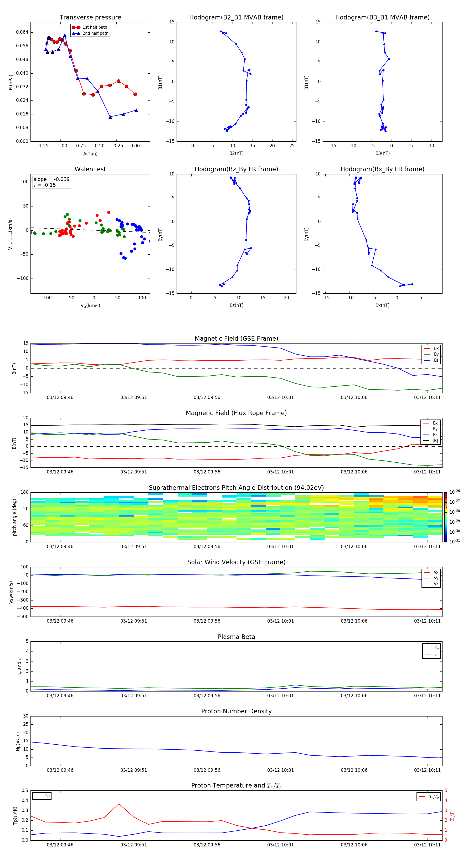Click 'Vz' legend entry in velocity plot
Viewport: 473px width, 868px height.
431,584
